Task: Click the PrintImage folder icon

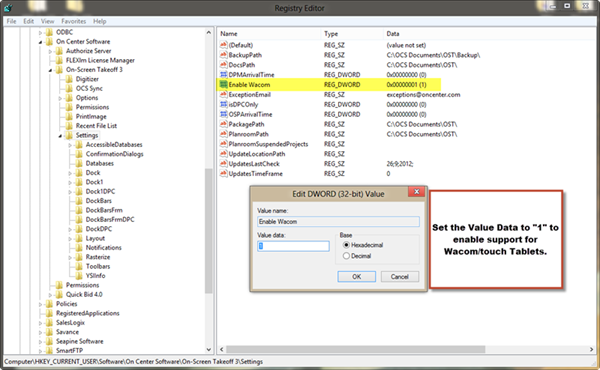Action: click(x=69, y=117)
